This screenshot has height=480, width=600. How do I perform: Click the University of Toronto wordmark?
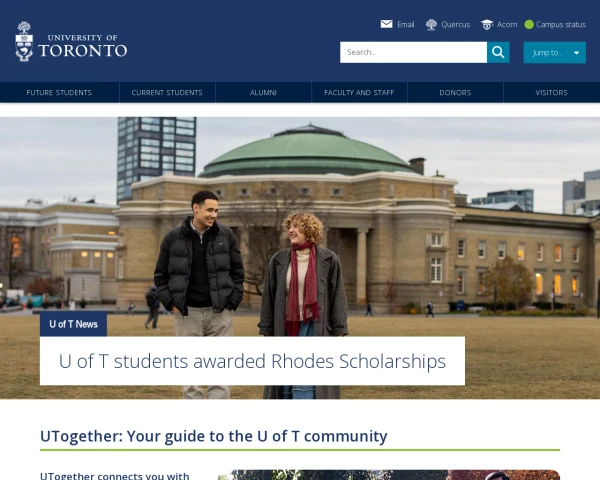pos(83,46)
